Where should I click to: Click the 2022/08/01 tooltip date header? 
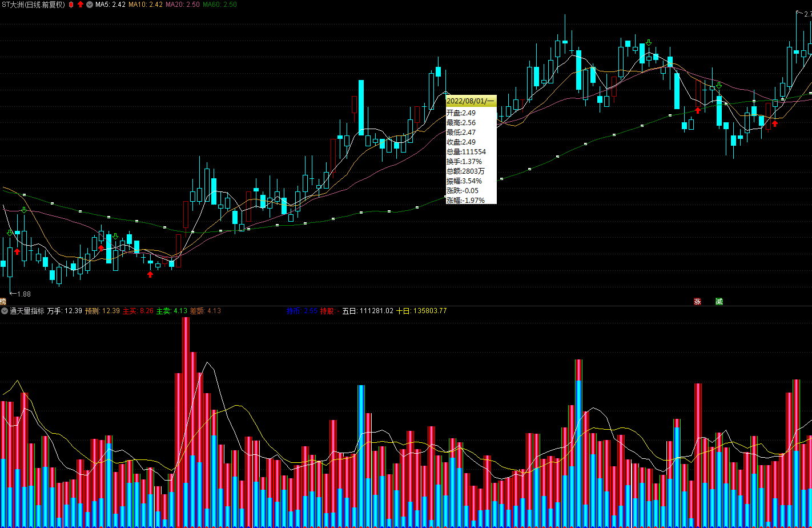(x=471, y=101)
